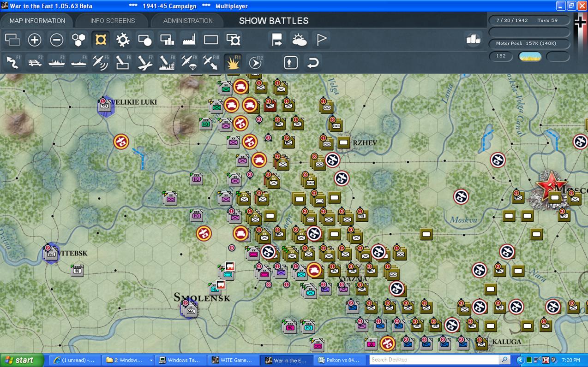Screen dimensions: 588x367
Task: Click the up-arrow boxed icon
Action: click(x=290, y=62)
